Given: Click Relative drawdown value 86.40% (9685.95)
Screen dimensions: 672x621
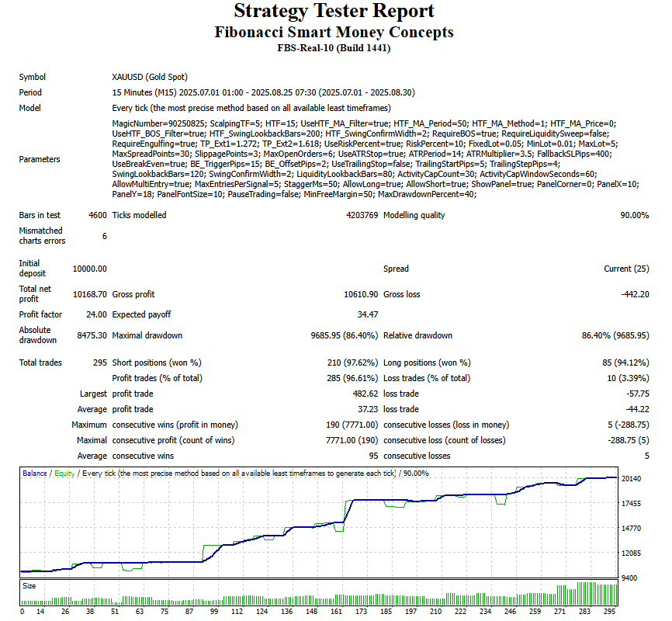Looking at the screenshot, I should point(615,335).
